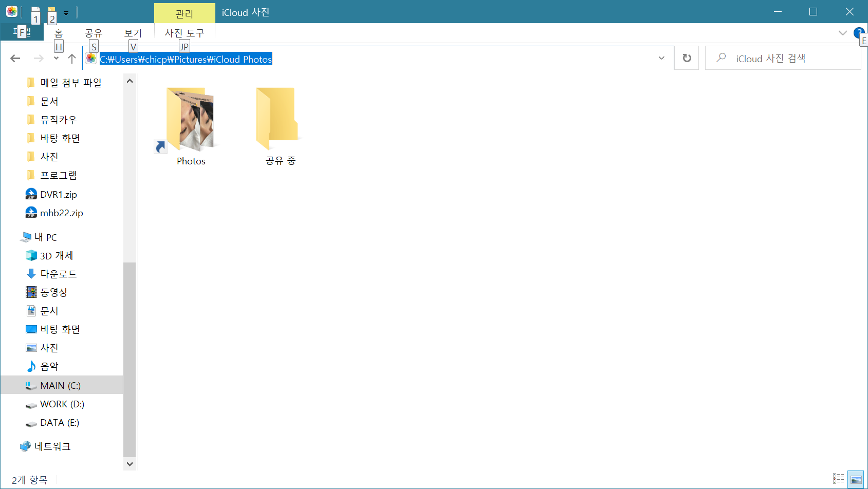Expand the ribbon with chevron
Image resolution: width=868 pixels, height=489 pixels.
pos(842,33)
